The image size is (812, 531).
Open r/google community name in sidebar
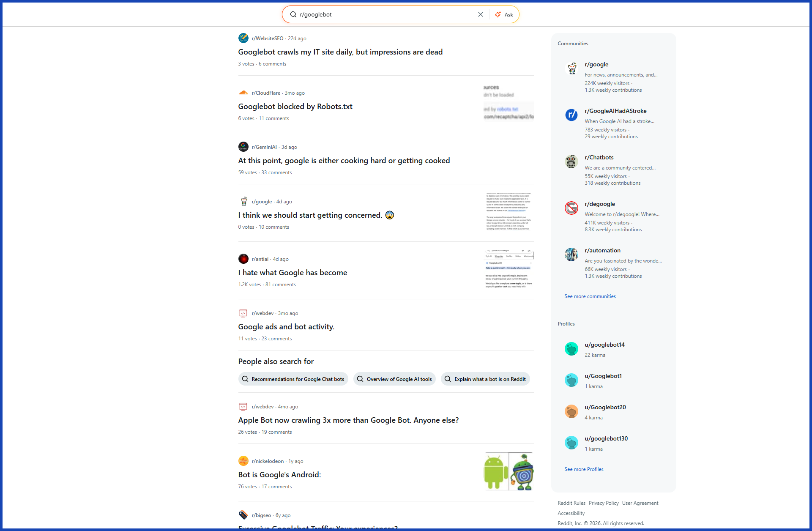coord(596,64)
